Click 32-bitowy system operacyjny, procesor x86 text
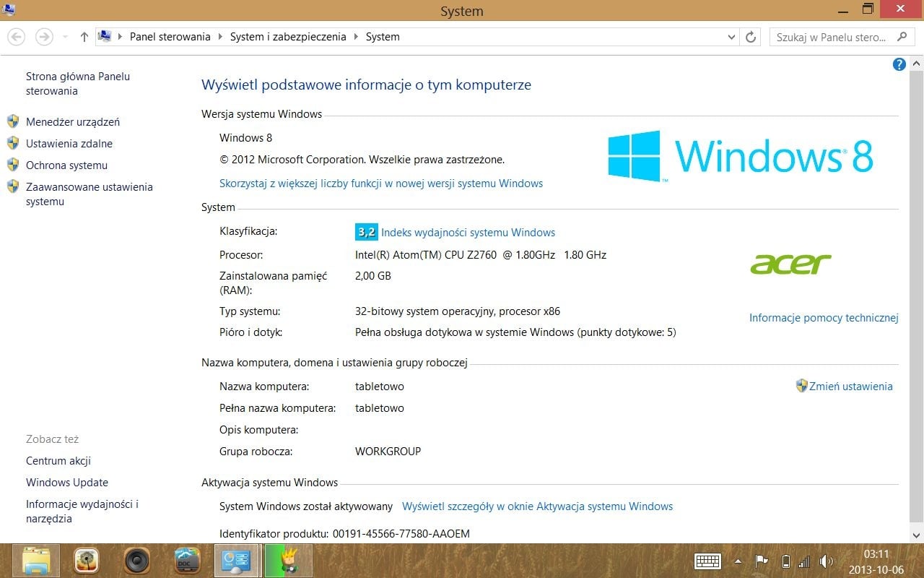Image resolution: width=924 pixels, height=578 pixels. 458,311
